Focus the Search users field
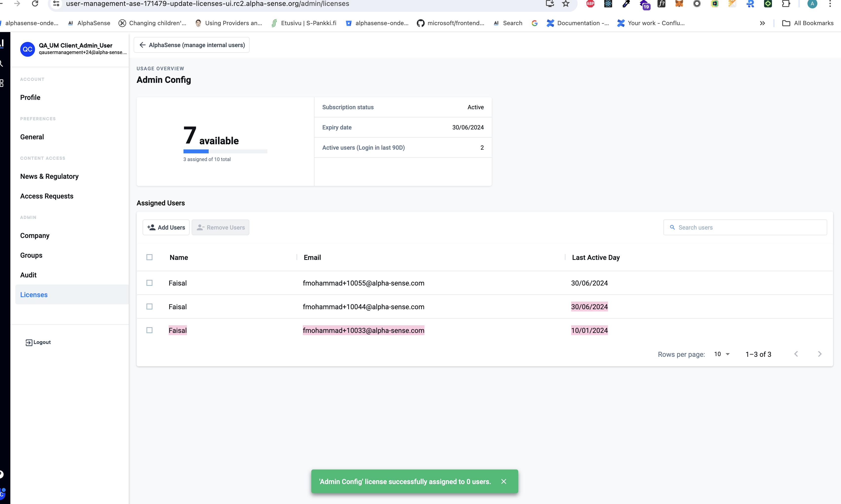Image resolution: width=841 pixels, height=504 pixels. point(745,227)
